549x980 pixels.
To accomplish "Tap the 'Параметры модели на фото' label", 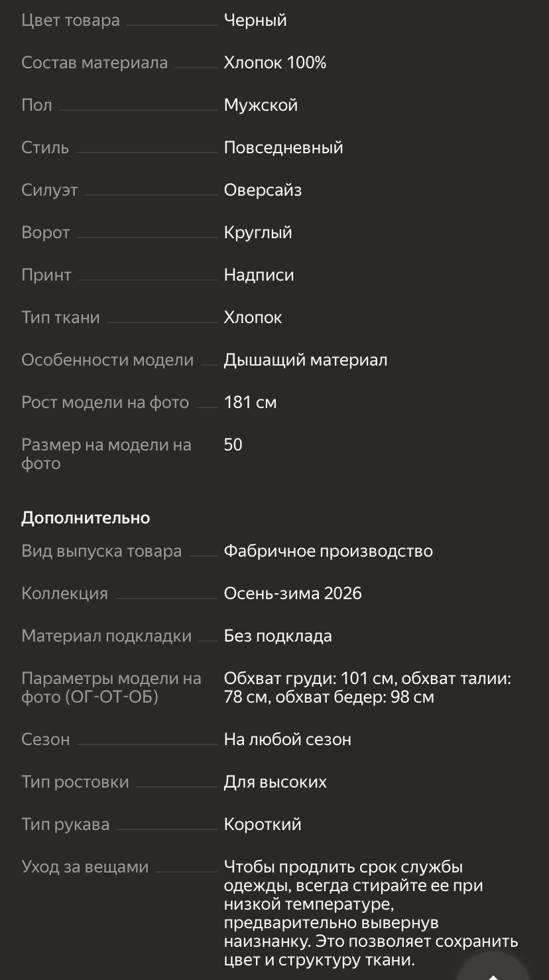I will tap(111, 687).
